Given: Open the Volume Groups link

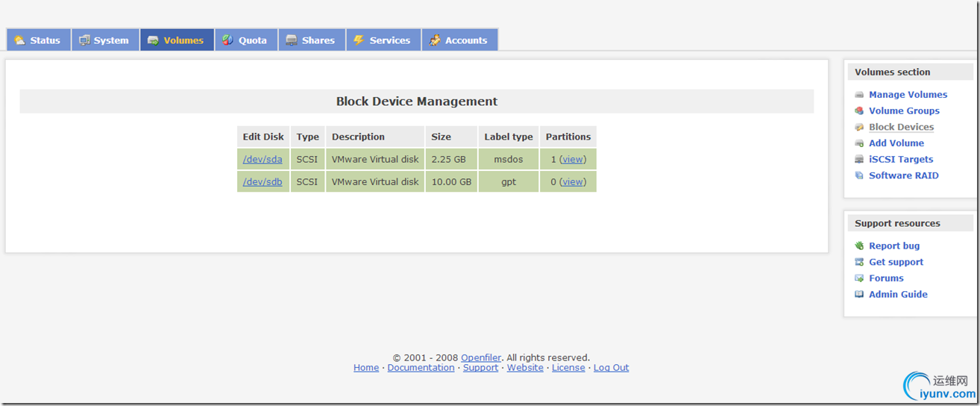Looking at the screenshot, I should tap(904, 111).
